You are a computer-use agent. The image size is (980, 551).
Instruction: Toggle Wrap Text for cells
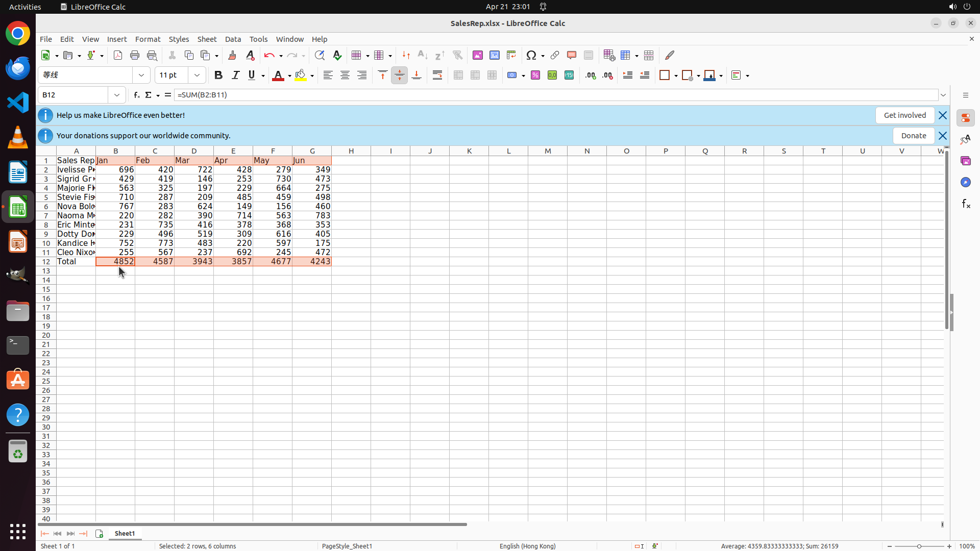[x=437, y=75]
